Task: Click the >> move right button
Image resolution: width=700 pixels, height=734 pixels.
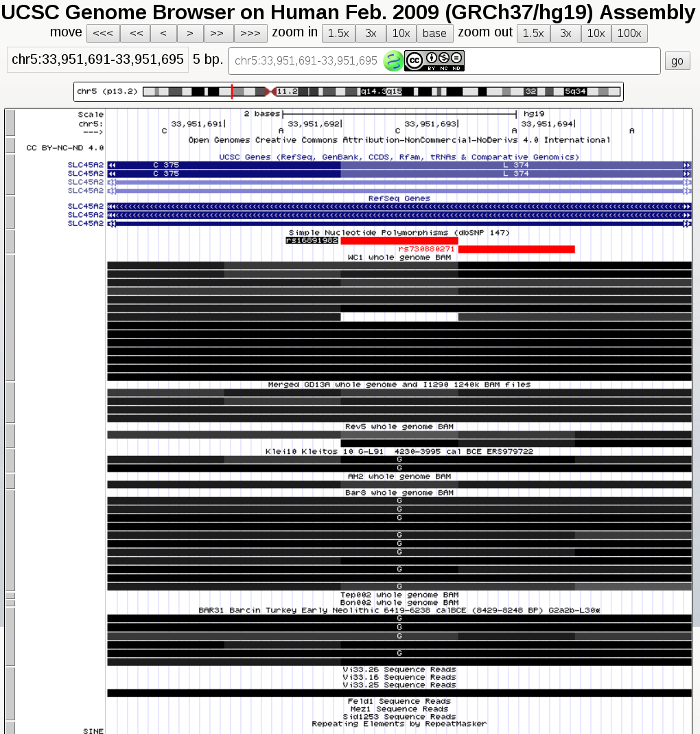Action: 217,33
